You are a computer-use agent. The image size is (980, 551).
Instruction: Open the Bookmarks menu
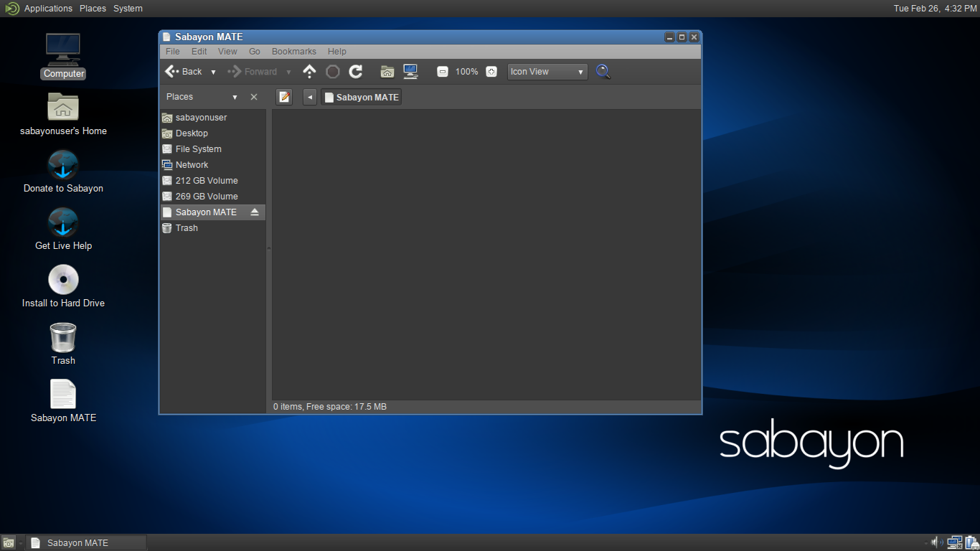pos(294,52)
